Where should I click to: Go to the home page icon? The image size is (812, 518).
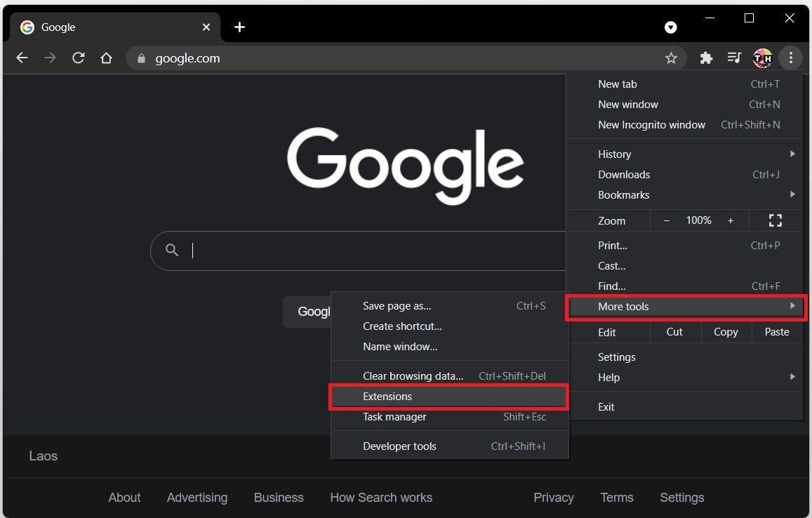coord(106,58)
